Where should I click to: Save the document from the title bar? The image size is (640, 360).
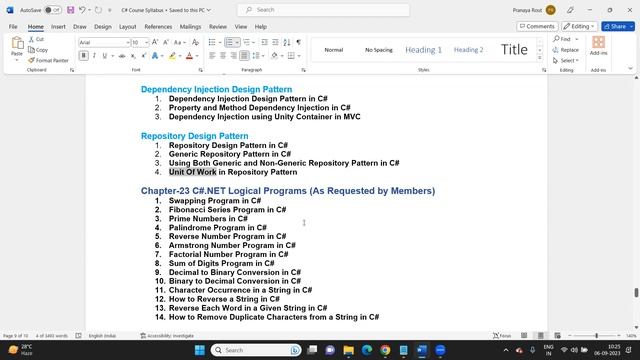71,10
